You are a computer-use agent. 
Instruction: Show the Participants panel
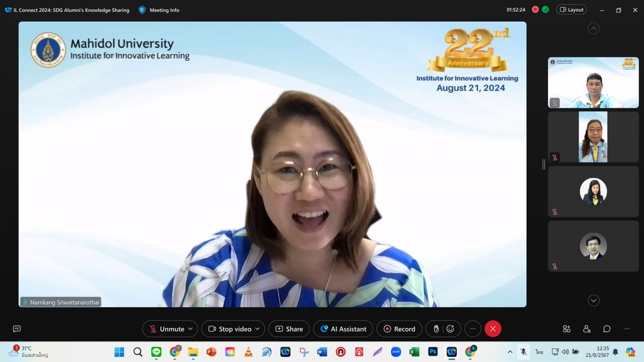587,329
